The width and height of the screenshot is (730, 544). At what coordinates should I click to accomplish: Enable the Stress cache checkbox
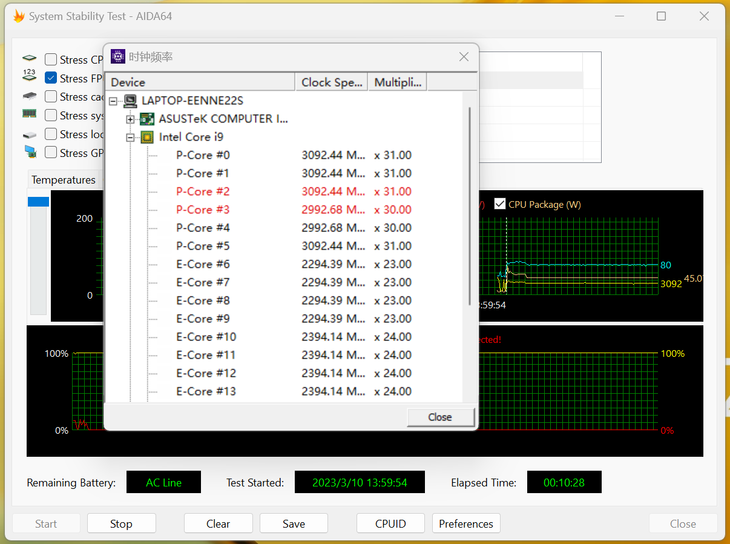51,96
